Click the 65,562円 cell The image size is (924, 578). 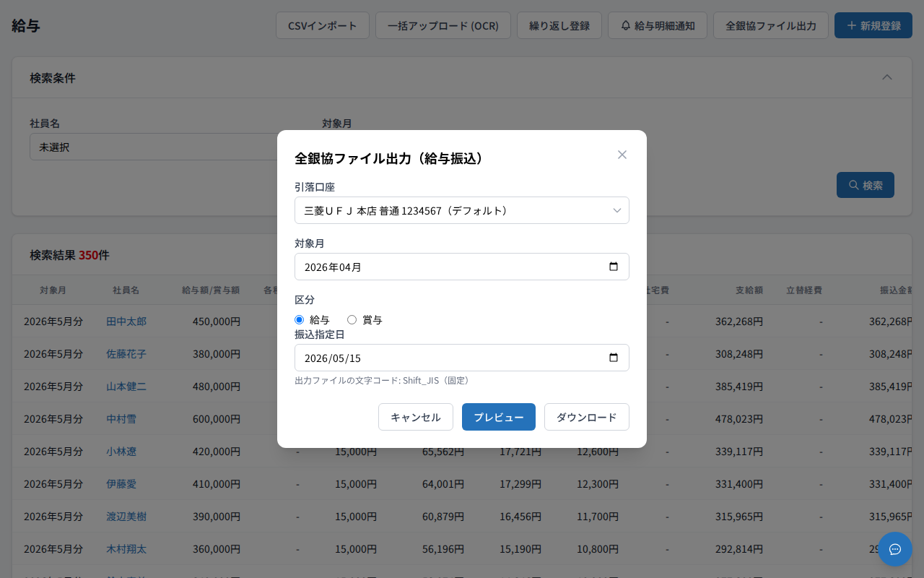443,451
